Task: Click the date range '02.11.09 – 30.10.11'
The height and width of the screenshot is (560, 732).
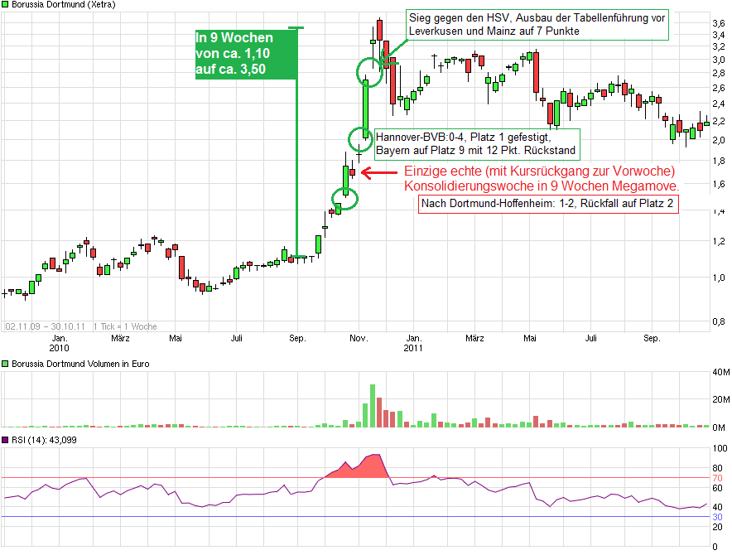Action: 46,326
